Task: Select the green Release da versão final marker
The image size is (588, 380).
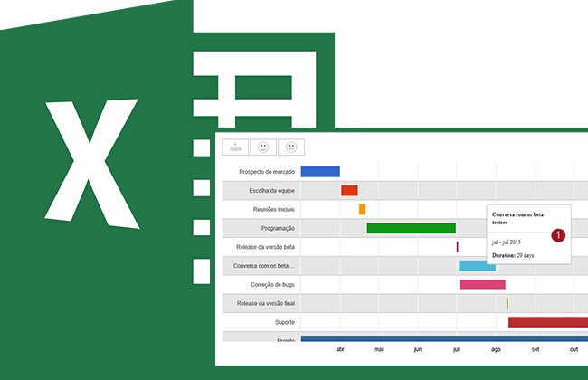Action: pos(507,303)
